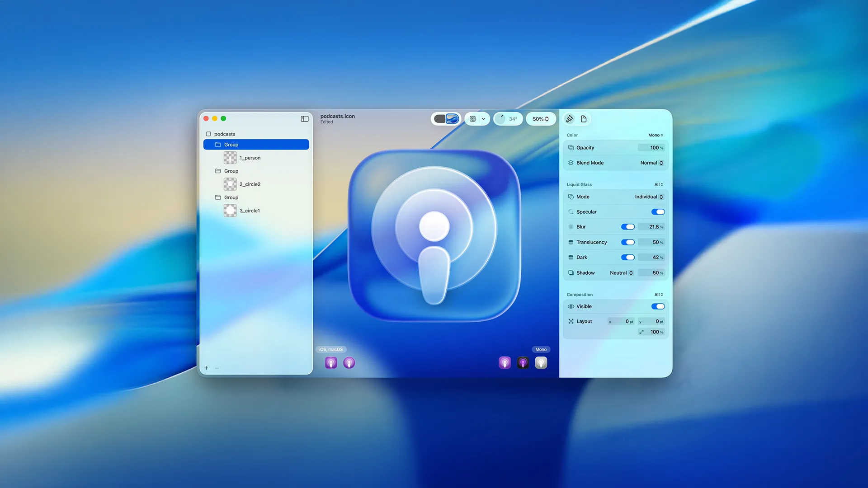Screen dimensions: 868x488
Task: Remove selected layer with minus button
Action: coord(217,368)
